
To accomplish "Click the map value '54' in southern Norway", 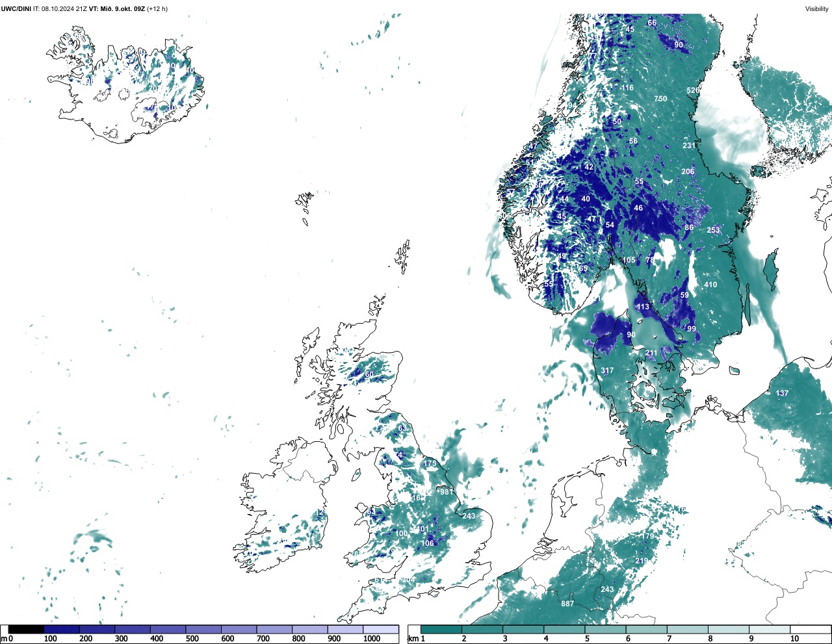I will pyautogui.click(x=610, y=225).
